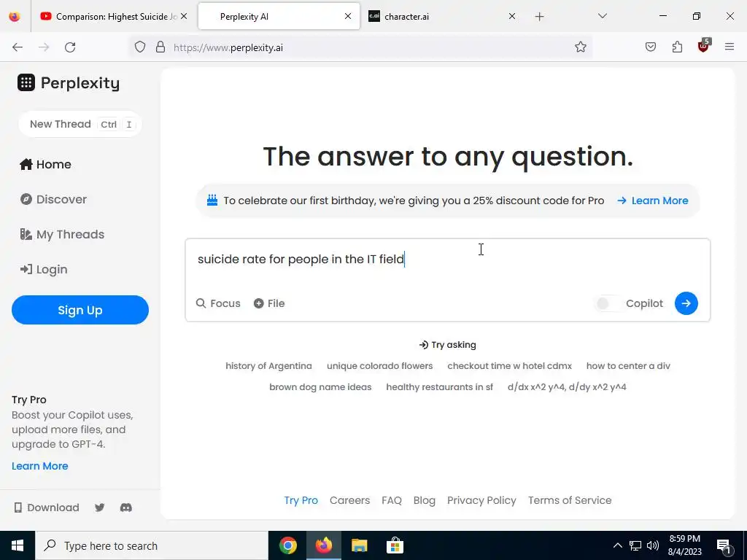Viewport: 747px width, 560px height.
Task: Select the Perplexity AI tab
Action: point(279,17)
